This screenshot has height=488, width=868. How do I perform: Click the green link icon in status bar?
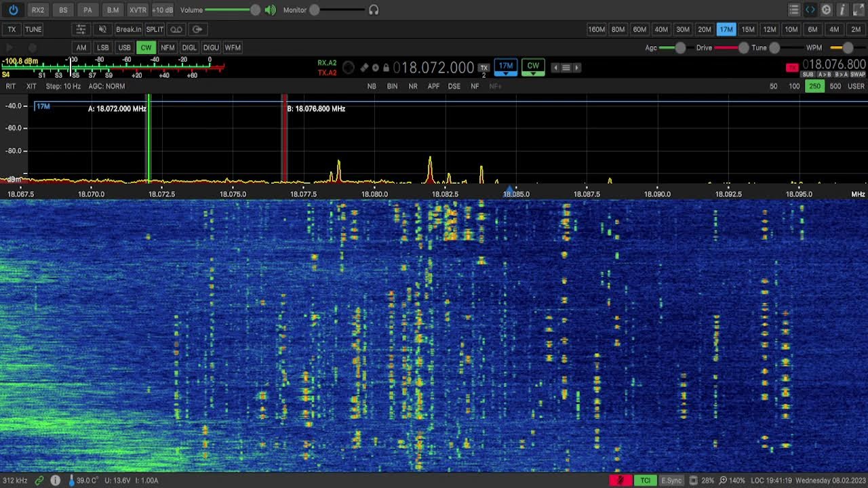(x=39, y=481)
